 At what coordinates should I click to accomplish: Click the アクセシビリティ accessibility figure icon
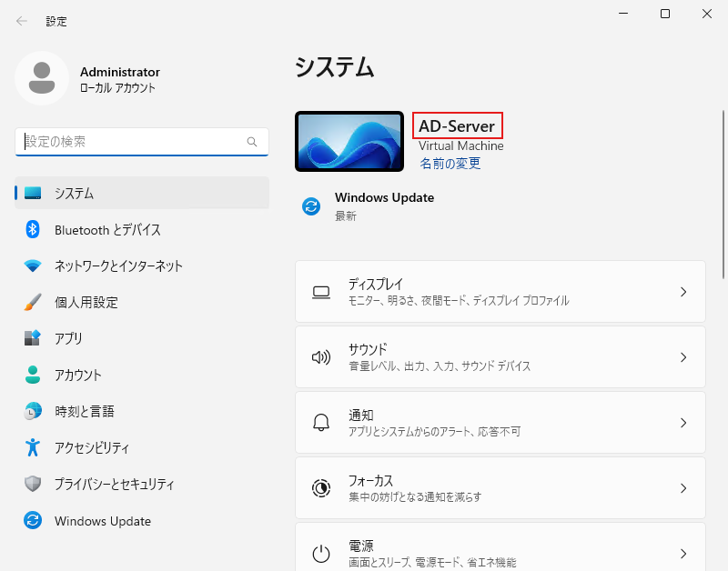(33, 447)
